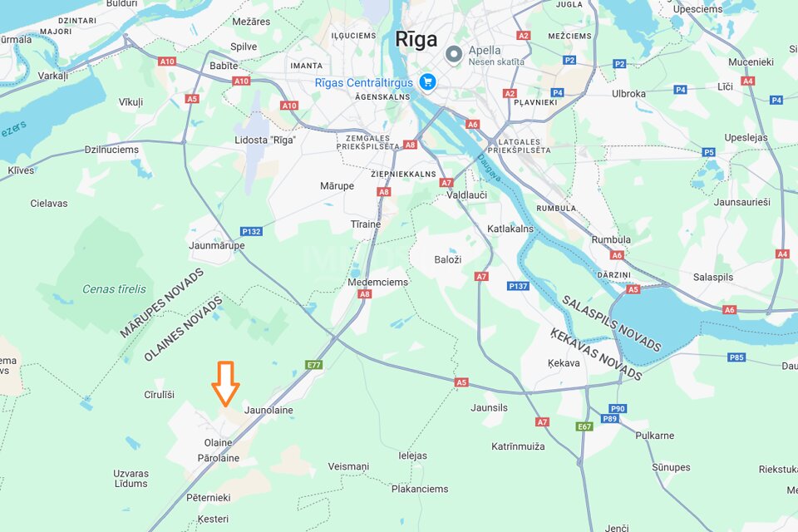Click the P5 road badge near Upeslejas
The image size is (798, 532).
[x=708, y=152]
